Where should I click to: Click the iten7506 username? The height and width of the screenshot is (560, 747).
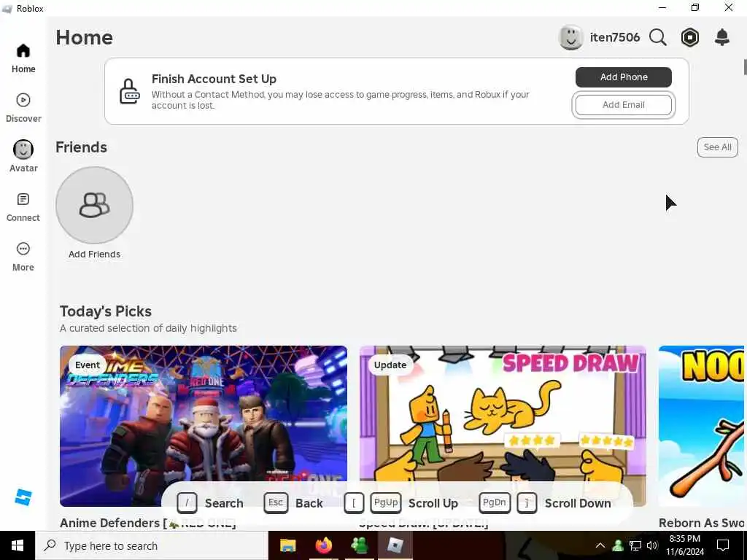tap(614, 37)
